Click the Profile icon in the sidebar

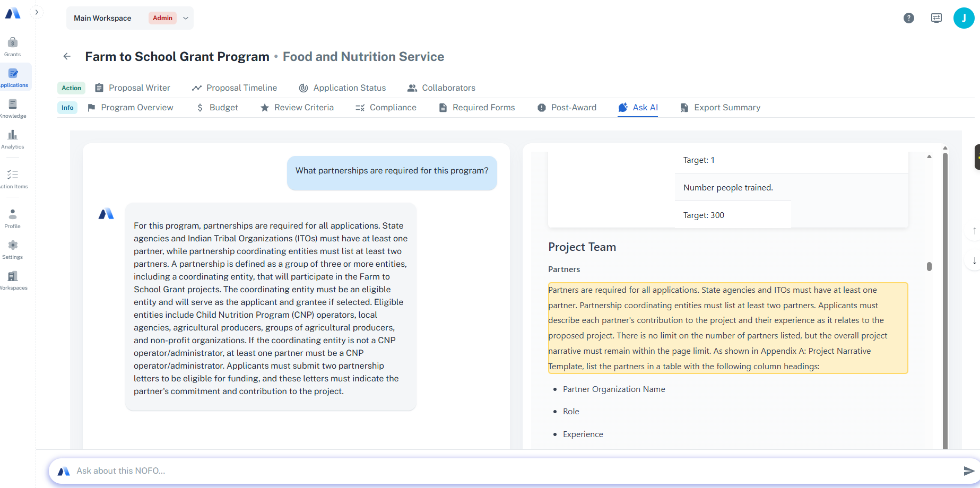pos(12,217)
